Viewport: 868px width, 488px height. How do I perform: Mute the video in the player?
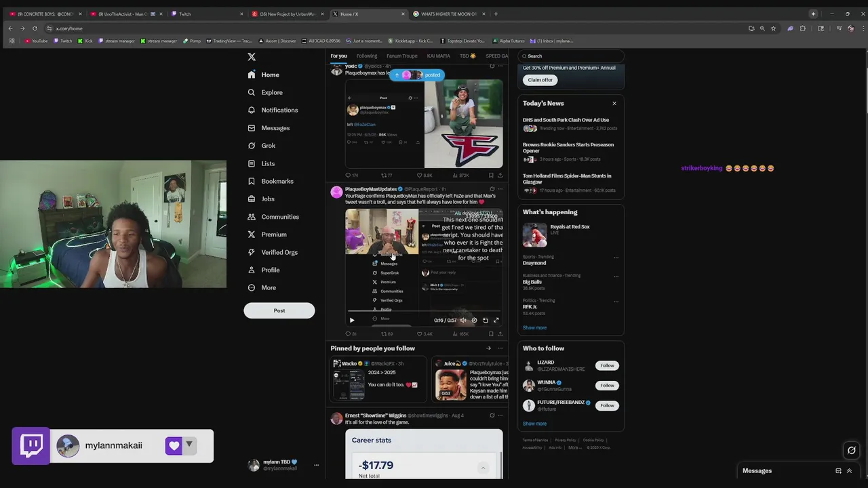[463, 321]
